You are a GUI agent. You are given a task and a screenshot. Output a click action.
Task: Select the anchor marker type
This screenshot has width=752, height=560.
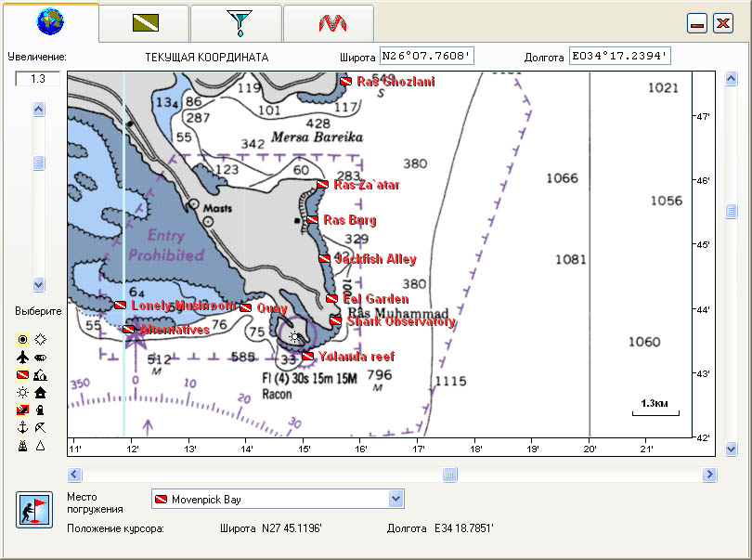pos(22,427)
